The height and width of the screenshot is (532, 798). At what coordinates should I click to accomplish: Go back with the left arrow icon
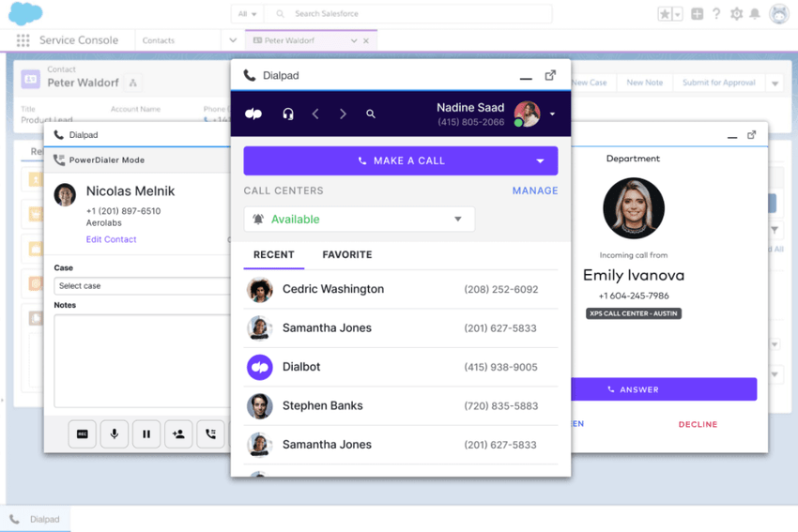point(315,114)
